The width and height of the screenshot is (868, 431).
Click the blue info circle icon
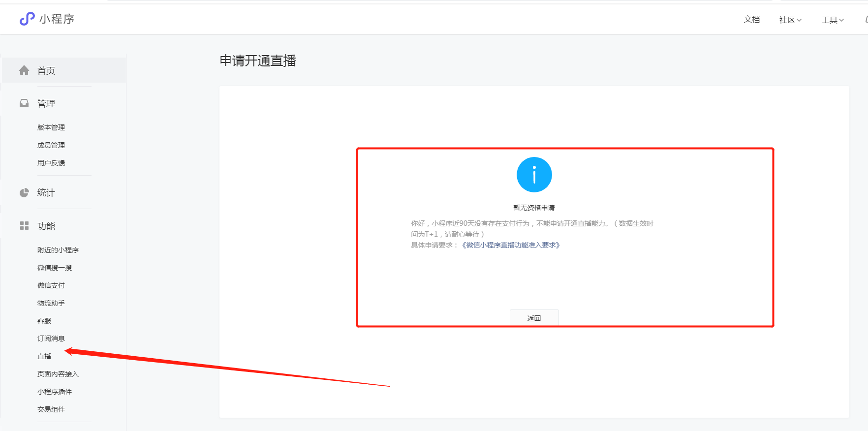534,175
